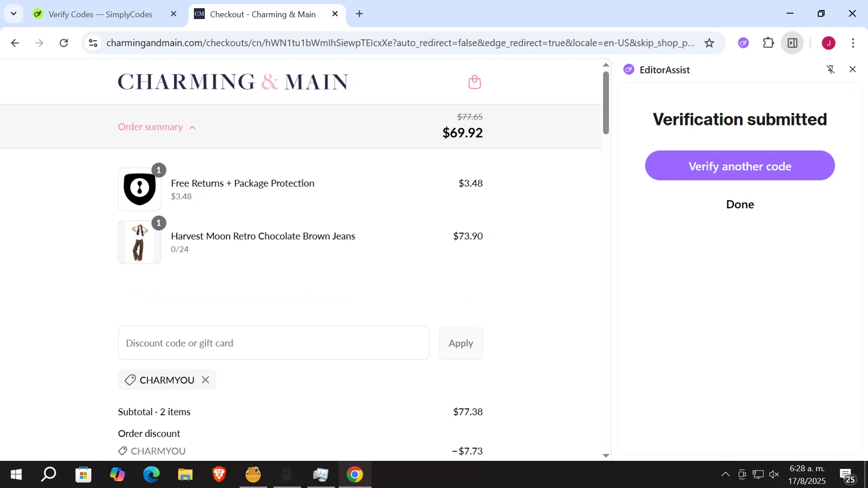Go back to previous page

(x=15, y=43)
